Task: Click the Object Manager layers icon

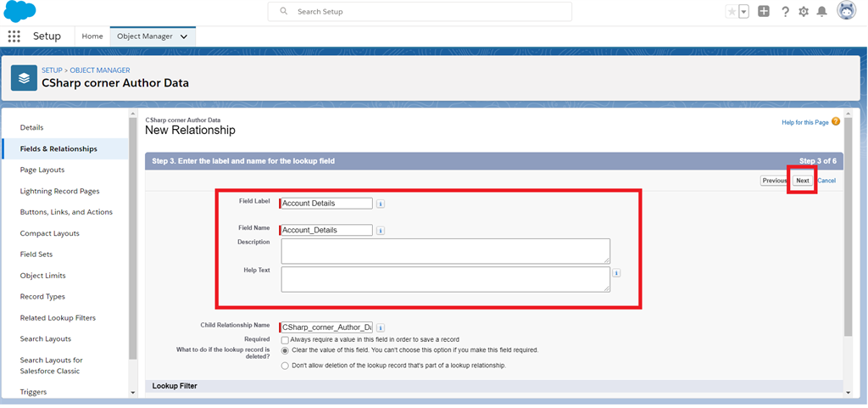Action: point(24,78)
